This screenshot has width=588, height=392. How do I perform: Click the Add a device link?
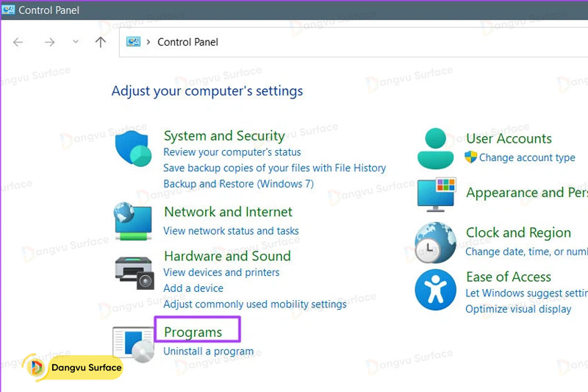click(x=193, y=288)
